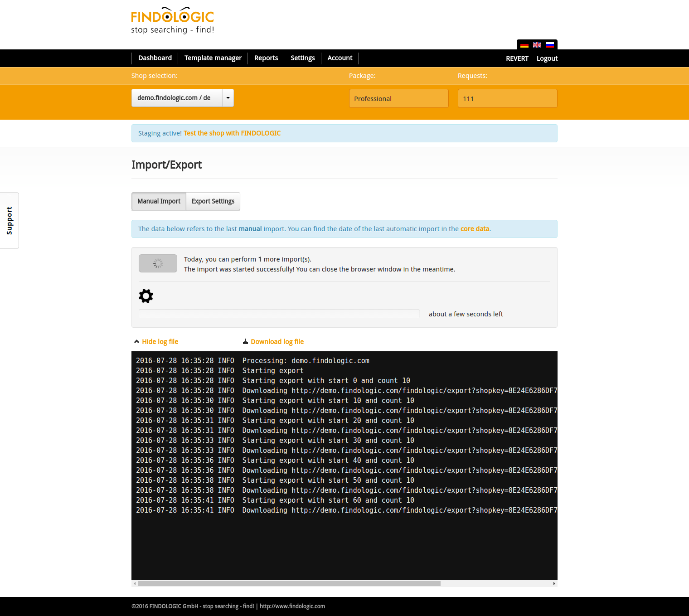Click log line 'Starting export with start 30'
This screenshot has height=616, width=689.
tap(275, 441)
